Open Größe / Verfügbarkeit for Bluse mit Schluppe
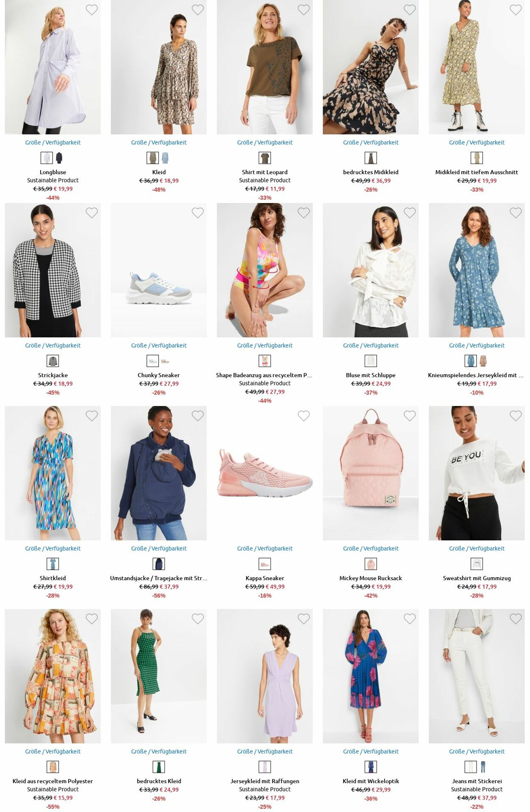 371,345
